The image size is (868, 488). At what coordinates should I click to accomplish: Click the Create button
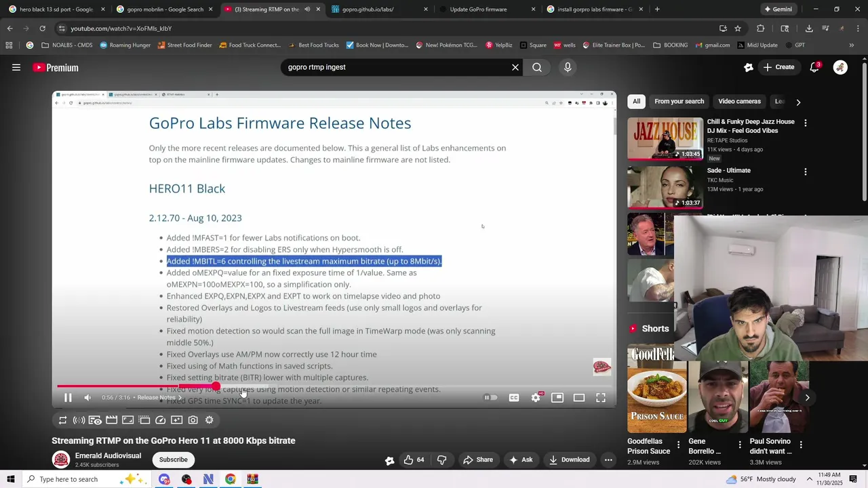coord(778,67)
